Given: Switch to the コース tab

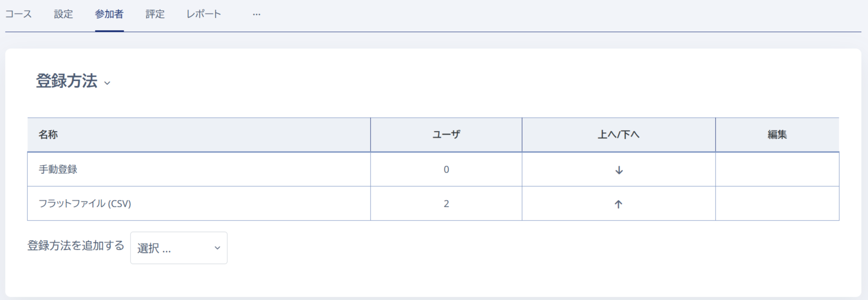Looking at the screenshot, I should (x=19, y=14).
